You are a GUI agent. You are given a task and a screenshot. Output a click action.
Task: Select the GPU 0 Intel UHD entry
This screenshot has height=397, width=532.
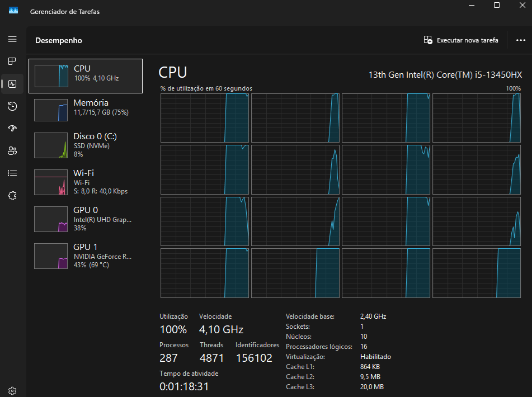tap(86, 219)
